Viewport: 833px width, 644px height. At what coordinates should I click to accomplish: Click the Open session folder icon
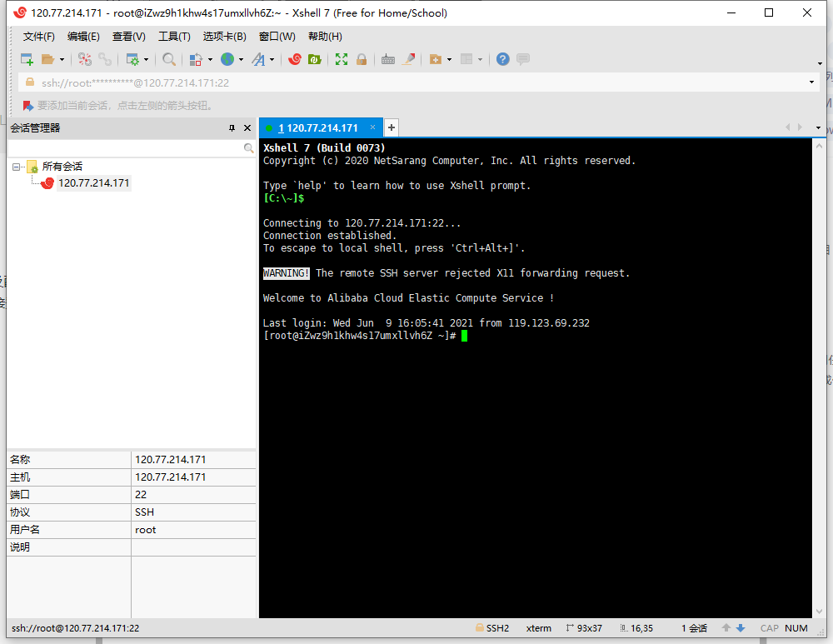47,59
